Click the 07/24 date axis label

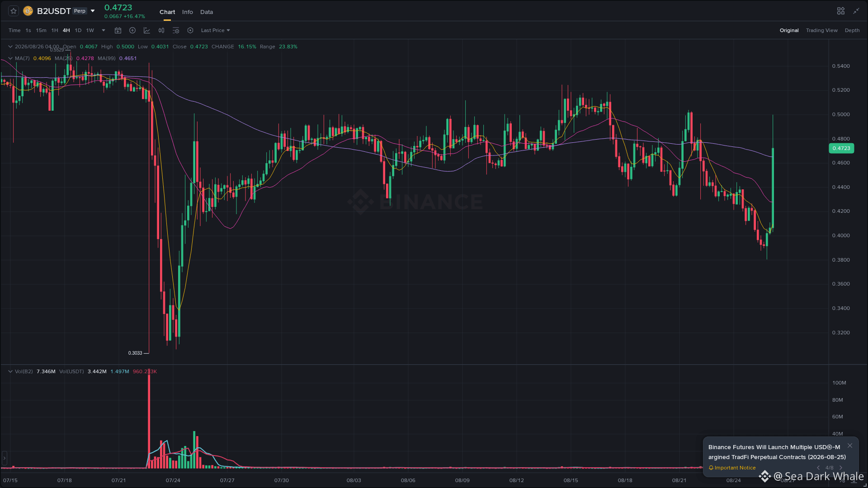[x=173, y=480]
